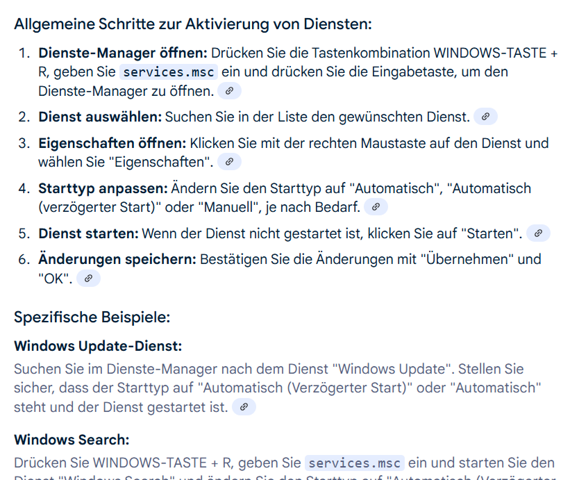The width and height of the screenshot is (579, 480).
Task: Open source link after Dienst starten step
Action: click(538, 233)
